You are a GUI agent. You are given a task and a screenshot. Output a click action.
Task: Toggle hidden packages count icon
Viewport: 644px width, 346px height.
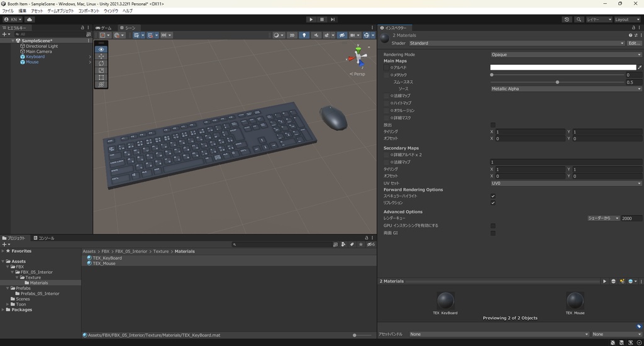pos(371,245)
